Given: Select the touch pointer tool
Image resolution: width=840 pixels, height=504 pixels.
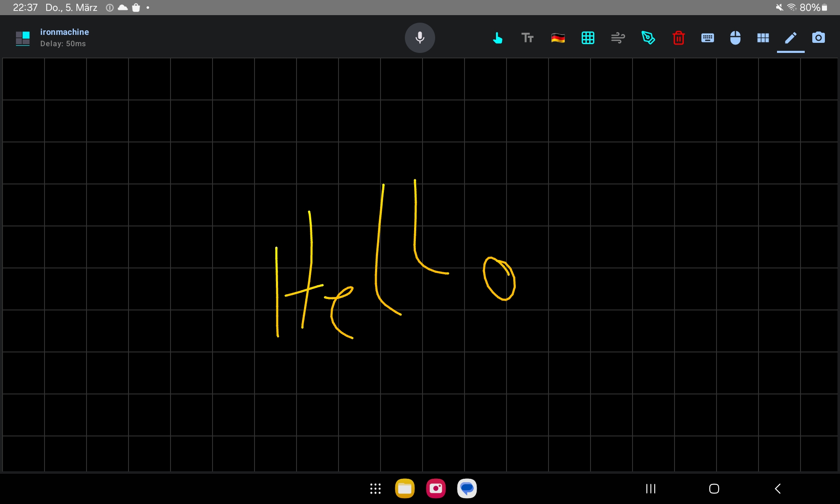Looking at the screenshot, I should coord(498,38).
